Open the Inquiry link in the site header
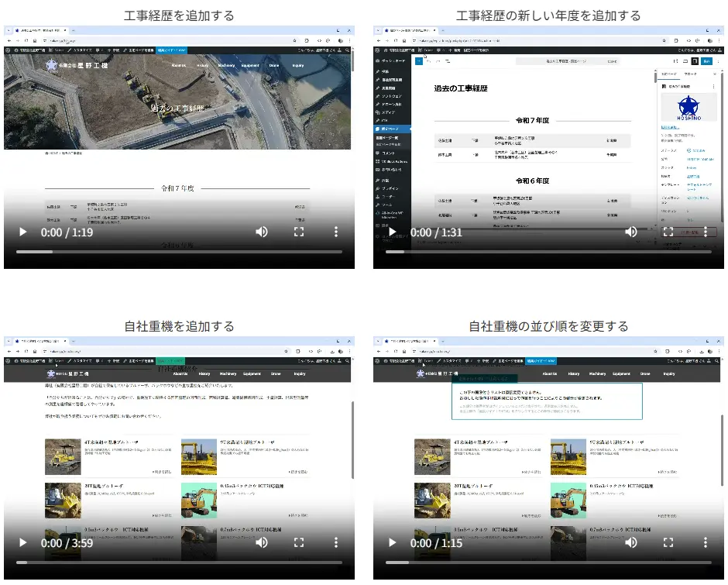Image resolution: width=728 pixels, height=585 pixels. (x=299, y=373)
